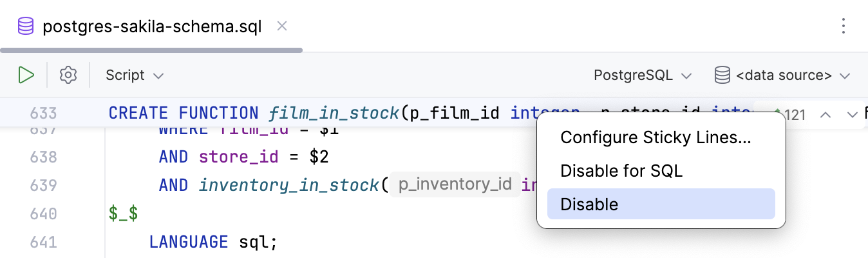Click the database file icon on the tab
This screenshot has width=868, height=258.
pyautogui.click(x=26, y=27)
